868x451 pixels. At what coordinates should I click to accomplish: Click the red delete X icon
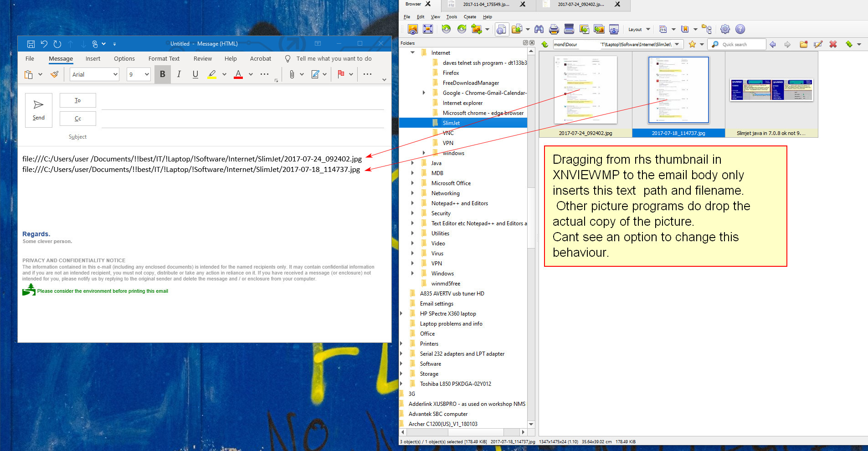point(833,44)
